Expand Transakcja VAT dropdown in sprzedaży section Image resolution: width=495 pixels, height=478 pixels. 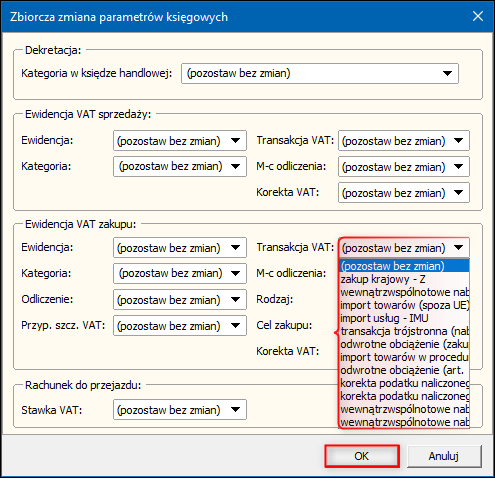[x=404, y=141]
